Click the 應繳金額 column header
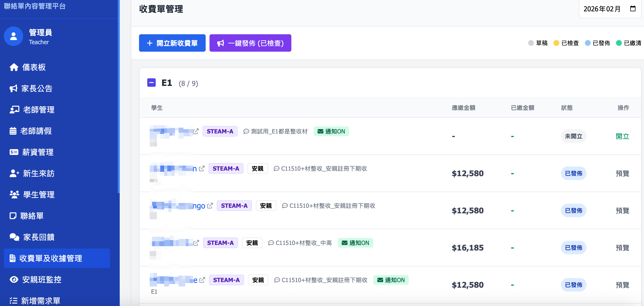644x306 pixels. [x=463, y=108]
